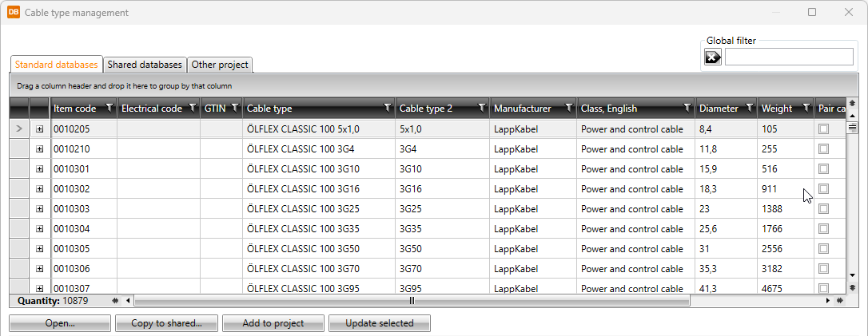Click the Add to project button

(x=273, y=323)
